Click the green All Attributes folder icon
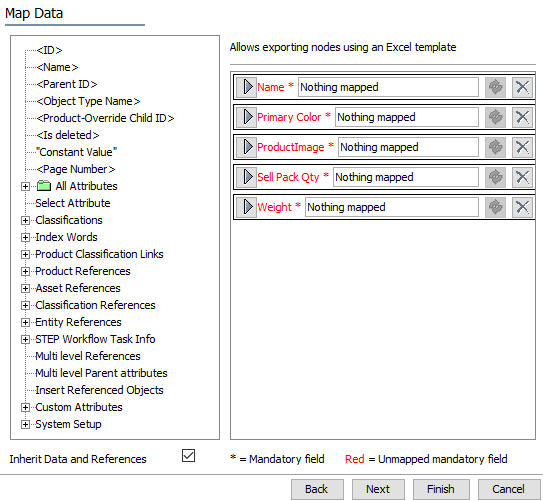The height and width of the screenshot is (501, 543). 44,186
